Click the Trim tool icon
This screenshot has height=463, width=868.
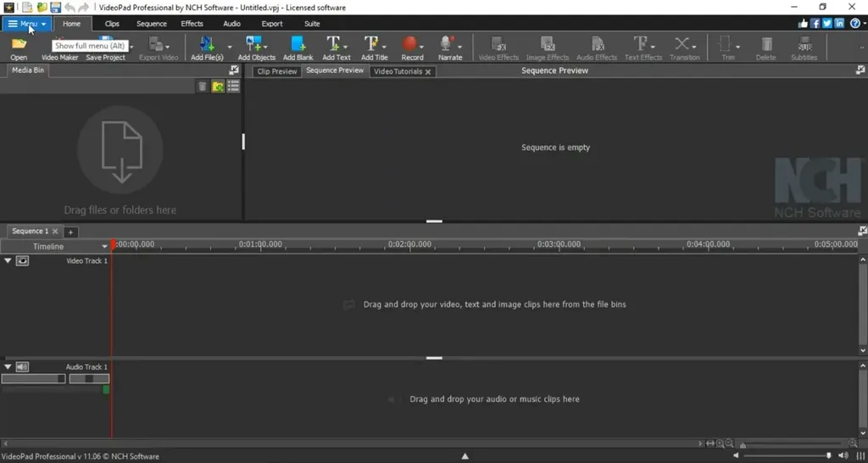coord(726,44)
